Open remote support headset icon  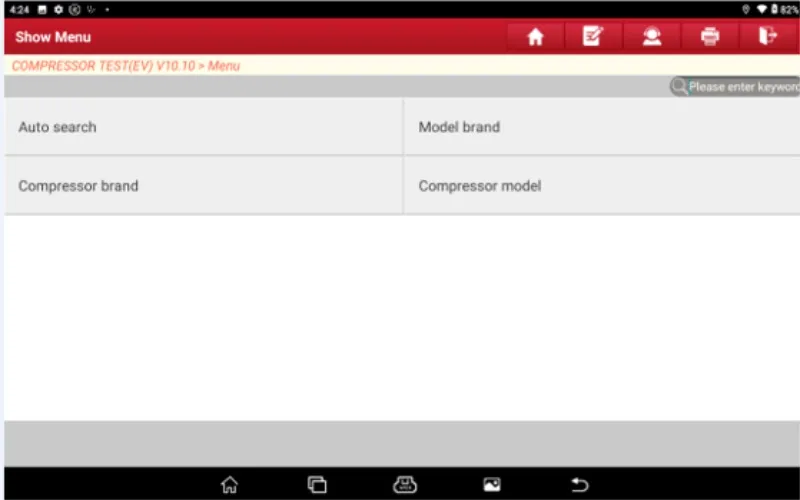651,37
